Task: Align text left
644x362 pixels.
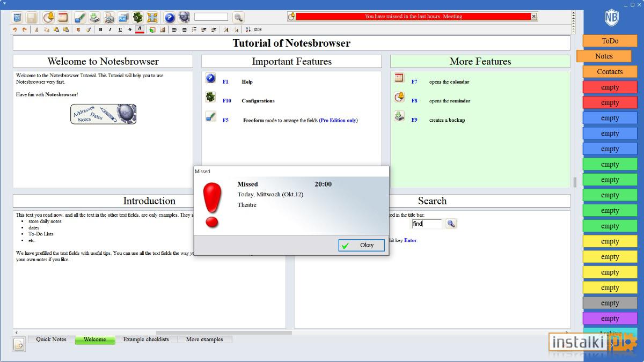Action: 174,29
